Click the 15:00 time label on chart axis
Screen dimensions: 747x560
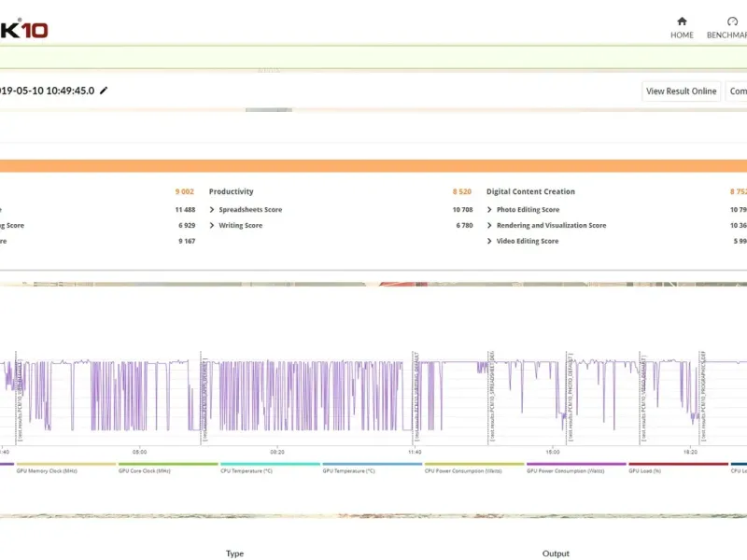click(553, 452)
